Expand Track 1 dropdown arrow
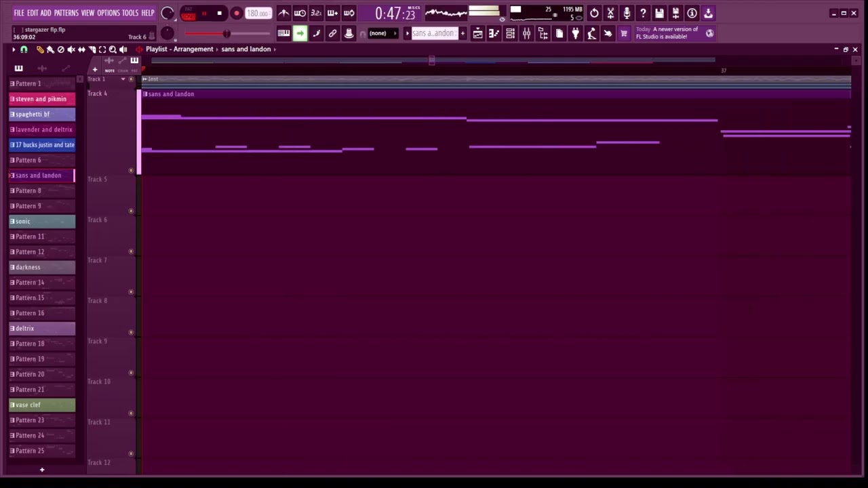Screen dimensions: 868x488 (x=123, y=79)
